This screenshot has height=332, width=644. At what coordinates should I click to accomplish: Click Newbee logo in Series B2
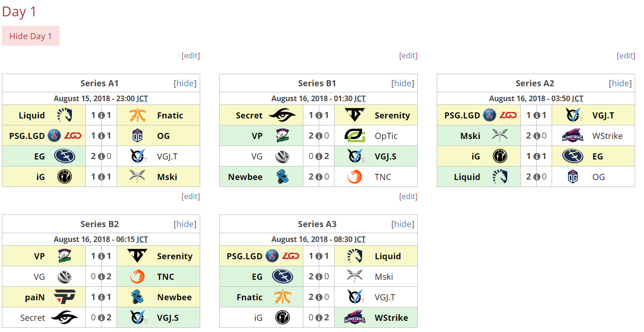(x=137, y=297)
